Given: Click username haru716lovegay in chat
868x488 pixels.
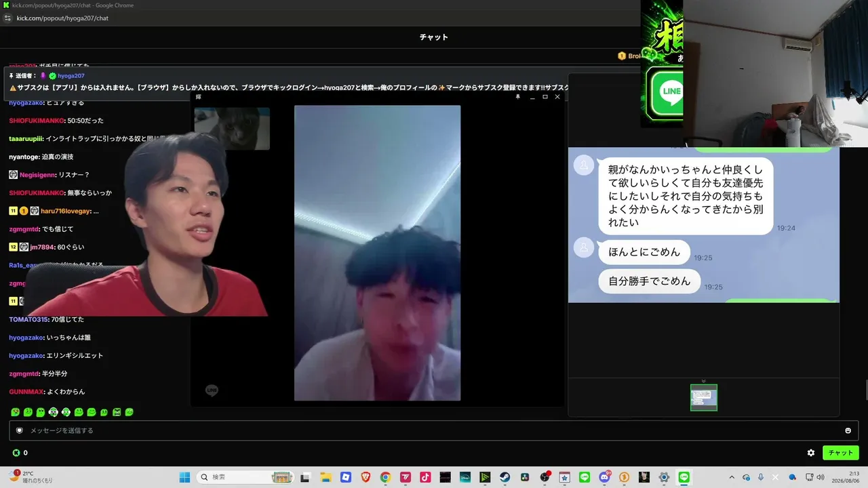Looking at the screenshot, I should (x=66, y=211).
